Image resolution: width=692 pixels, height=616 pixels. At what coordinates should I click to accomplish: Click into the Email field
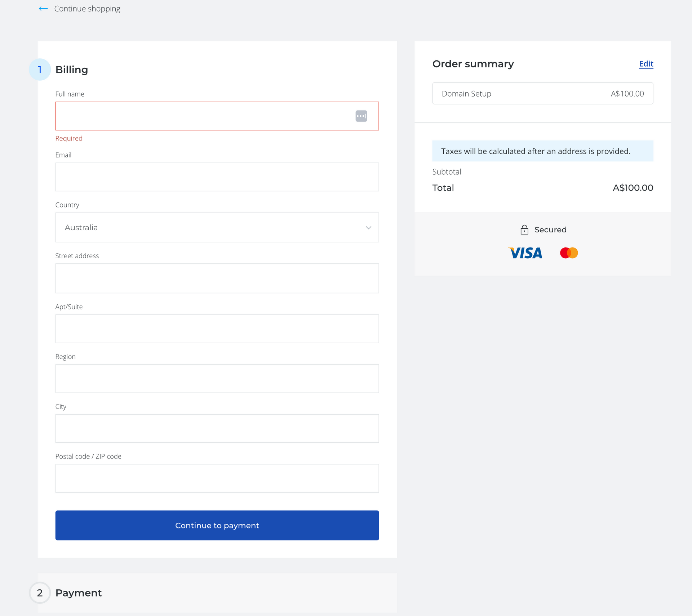coord(217,177)
